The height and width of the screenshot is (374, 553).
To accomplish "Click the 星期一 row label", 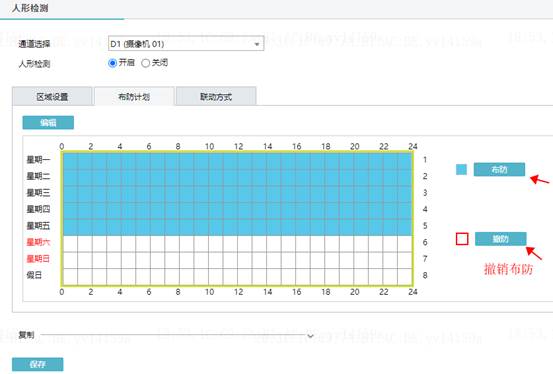I will click(x=38, y=159).
